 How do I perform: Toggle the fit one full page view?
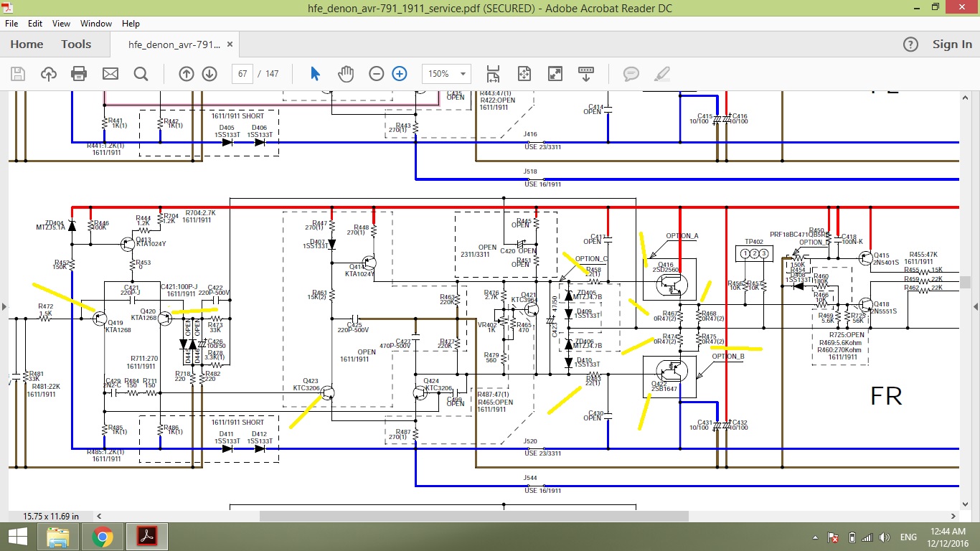coord(524,74)
